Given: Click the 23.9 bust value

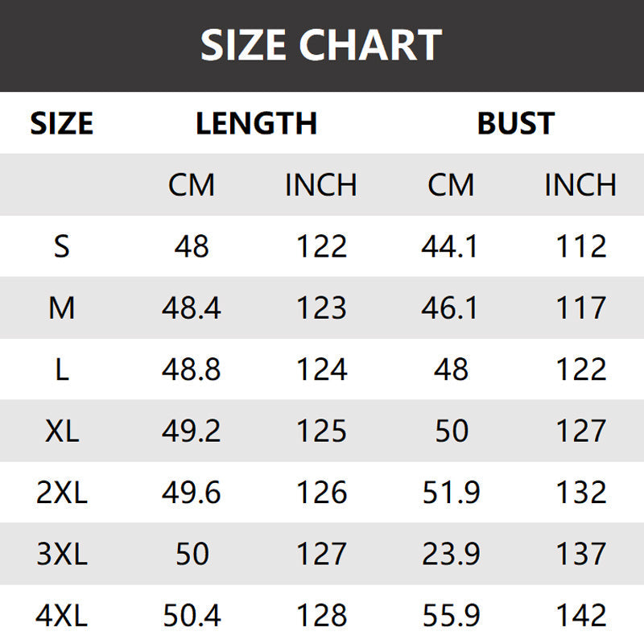Looking at the screenshot, I should tap(450, 554).
